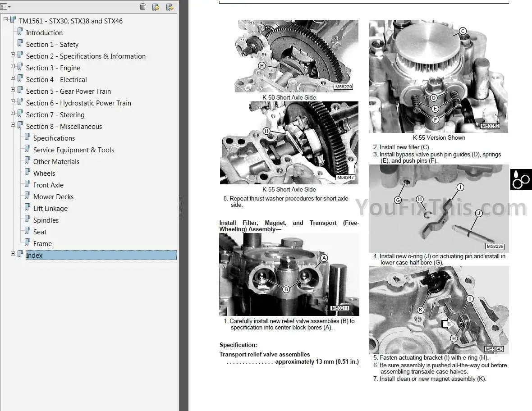Click the relief valve assemblies photo M58211
The height and width of the screenshot is (411, 532).
[x=289, y=274]
